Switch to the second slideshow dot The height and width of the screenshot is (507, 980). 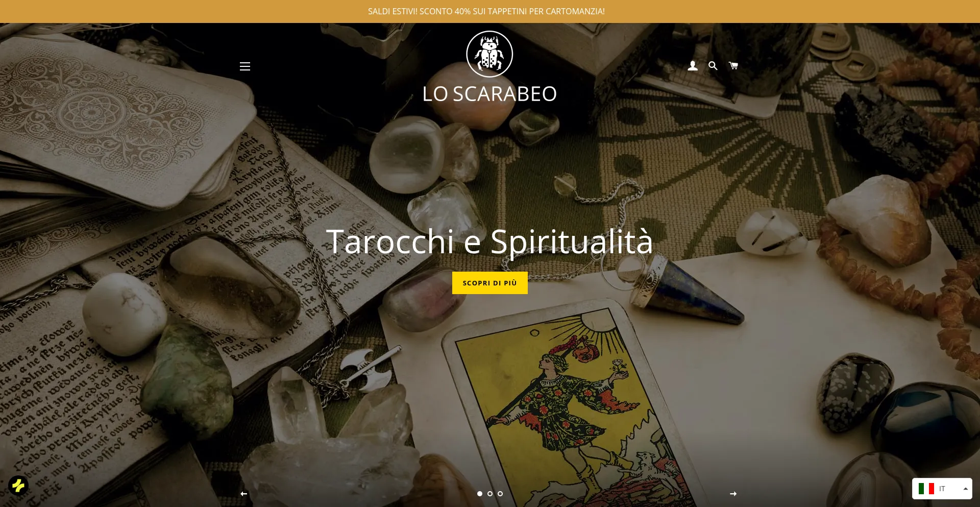(x=490, y=494)
